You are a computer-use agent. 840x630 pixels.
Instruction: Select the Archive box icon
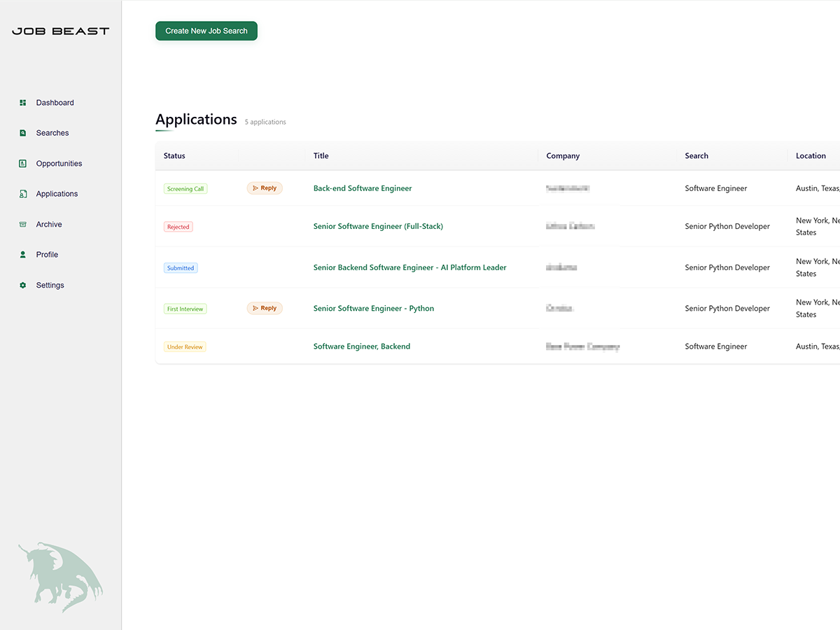tap(23, 224)
